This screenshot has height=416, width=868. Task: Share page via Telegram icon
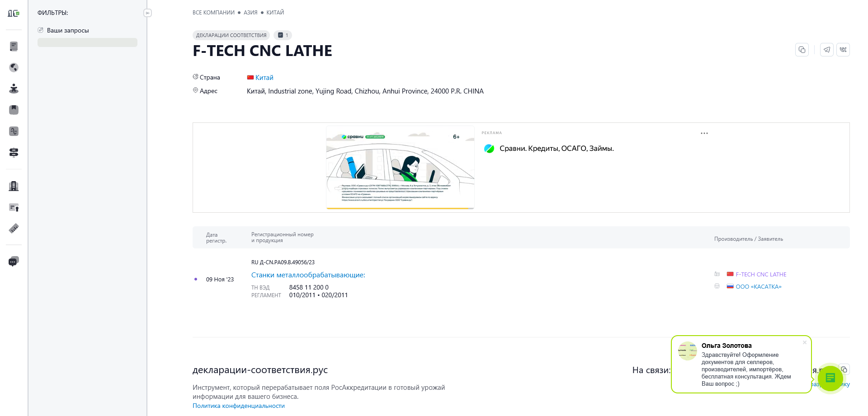point(827,50)
